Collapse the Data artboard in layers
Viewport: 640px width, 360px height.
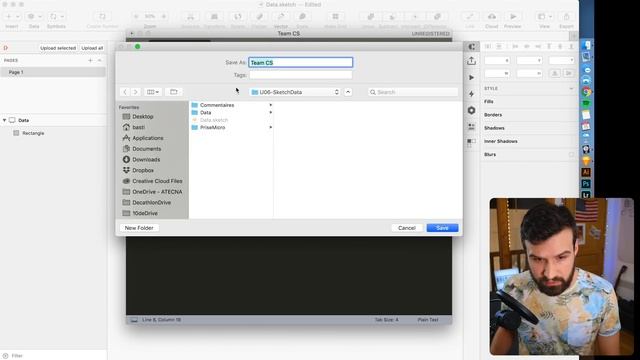click(4, 120)
